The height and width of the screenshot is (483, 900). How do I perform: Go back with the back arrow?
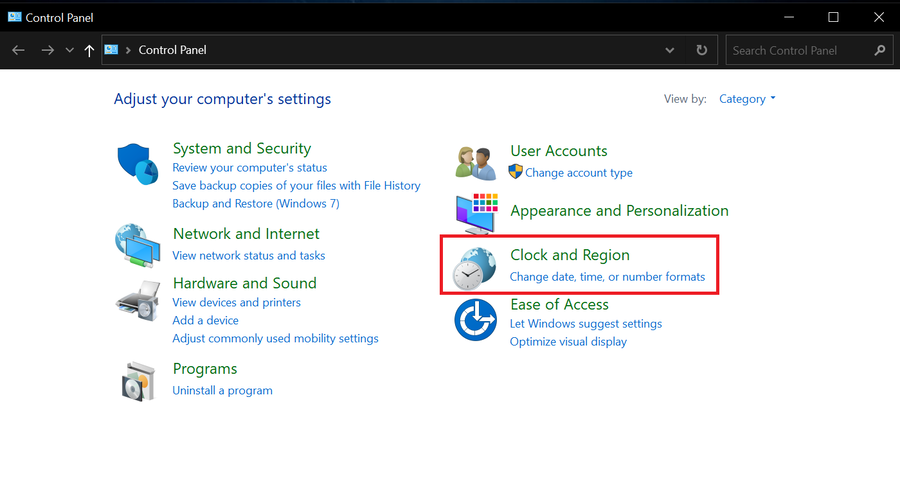pos(18,51)
